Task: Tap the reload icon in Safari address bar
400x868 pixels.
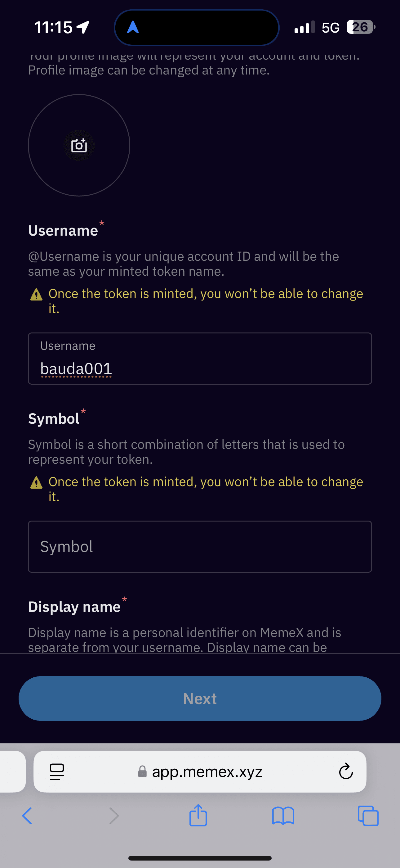Action: coord(345,772)
